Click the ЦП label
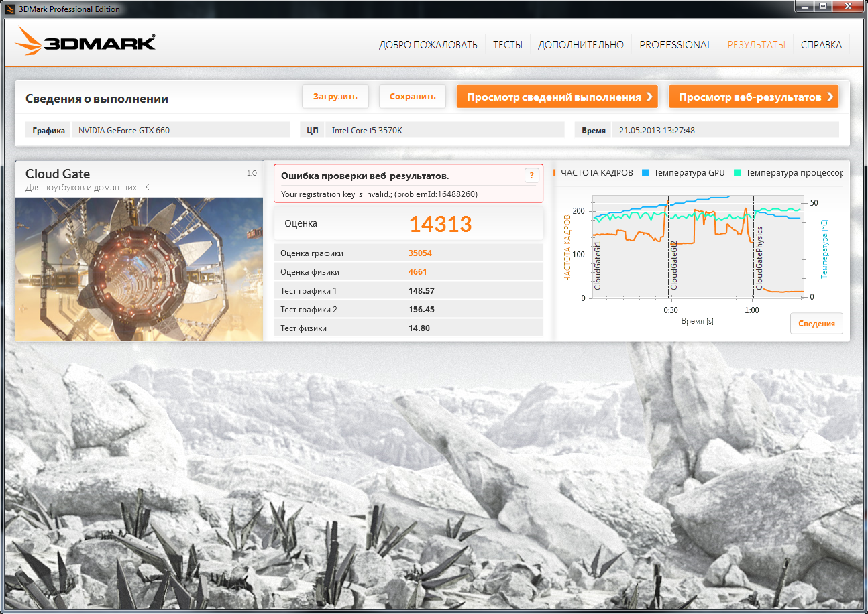Screen dimensions: 868x614 [313, 131]
